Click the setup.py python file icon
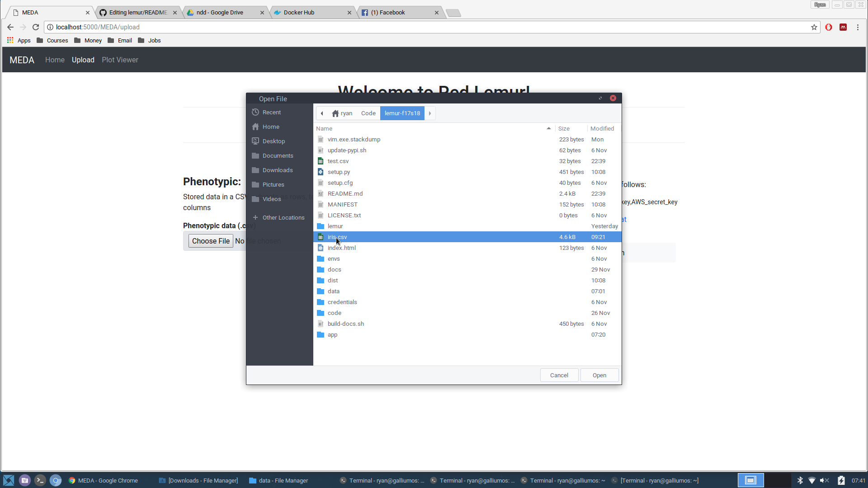The width and height of the screenshot is (868, 488). [321, 172]
